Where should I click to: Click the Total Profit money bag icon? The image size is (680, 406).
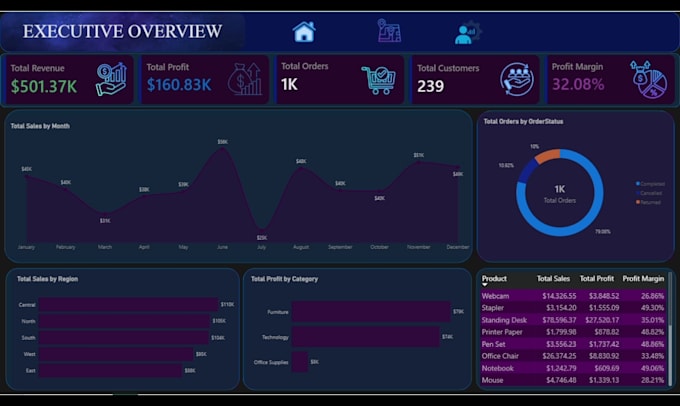point(245,79)
